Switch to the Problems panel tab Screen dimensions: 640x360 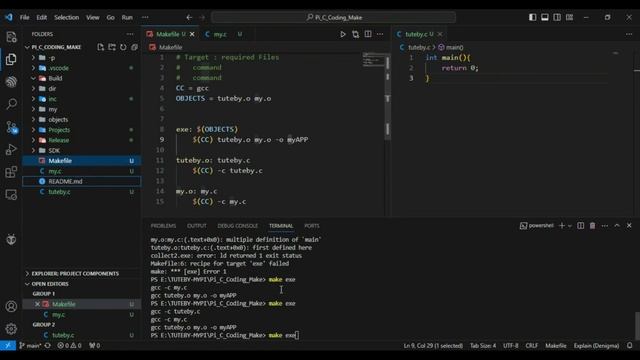coord(163,226)
